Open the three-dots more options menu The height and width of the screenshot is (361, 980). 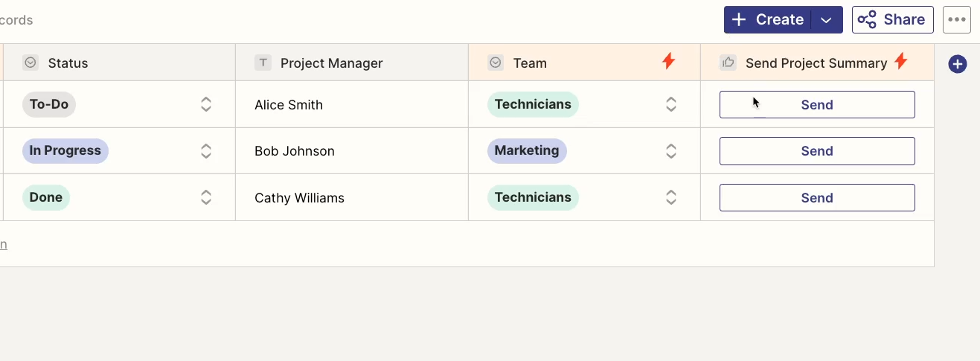click(x=957, y=20)
